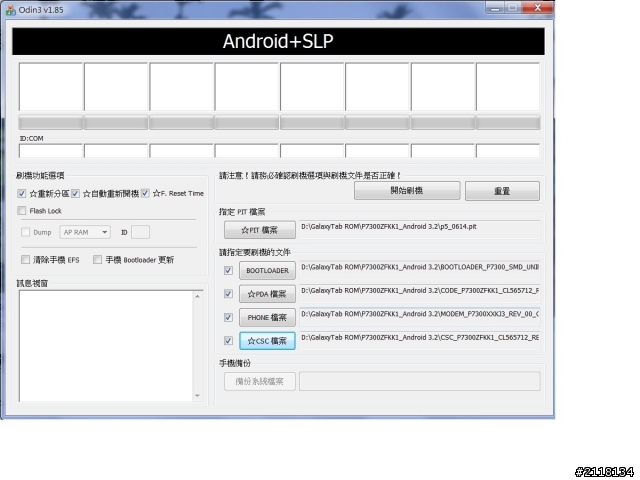
Task: Check the Dump checkbox
Action: coord(25,232)
